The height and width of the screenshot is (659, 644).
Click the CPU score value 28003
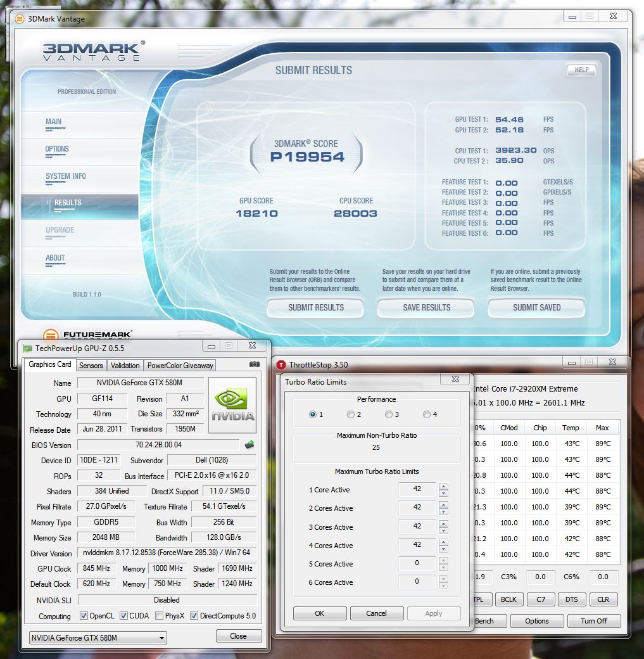coord(355,214)
